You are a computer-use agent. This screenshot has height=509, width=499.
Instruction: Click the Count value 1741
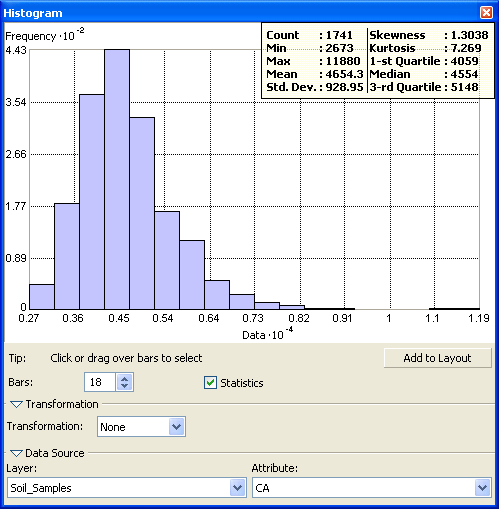(x=339, y=35)
